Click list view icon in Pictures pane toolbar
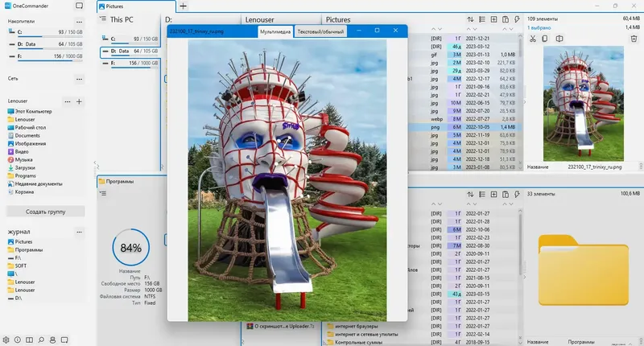This screenshot has width=644, height=346. pyautogui.click(x=482, y=19)
